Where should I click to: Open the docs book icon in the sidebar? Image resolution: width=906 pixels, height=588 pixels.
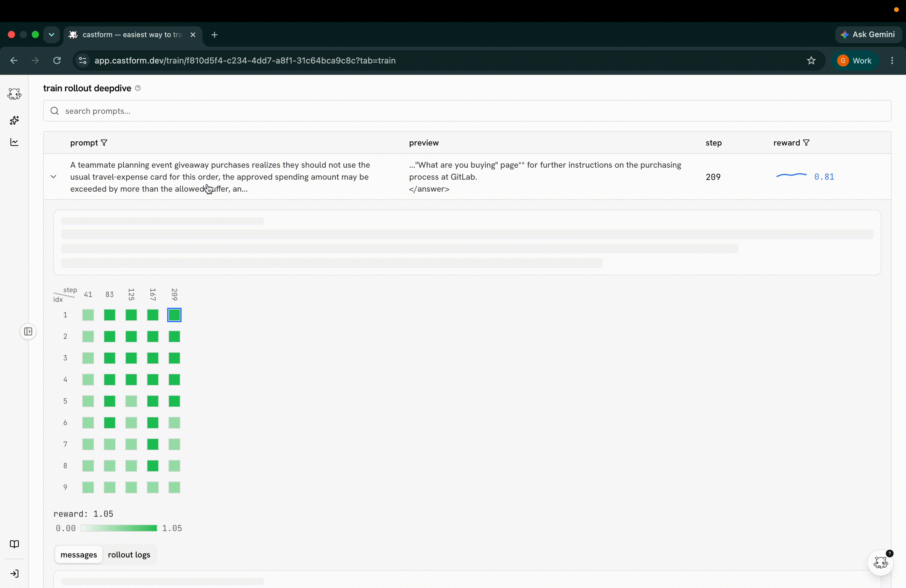pos(14,544)
